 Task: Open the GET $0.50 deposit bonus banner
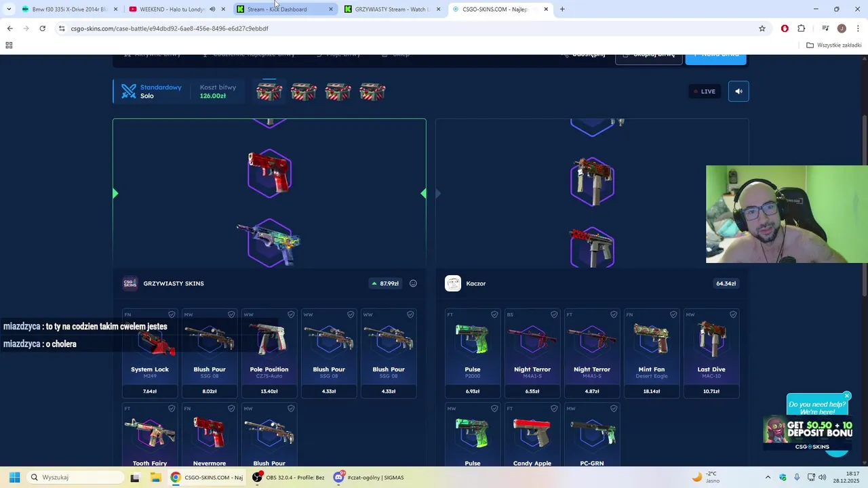click(x=809, y=433)
